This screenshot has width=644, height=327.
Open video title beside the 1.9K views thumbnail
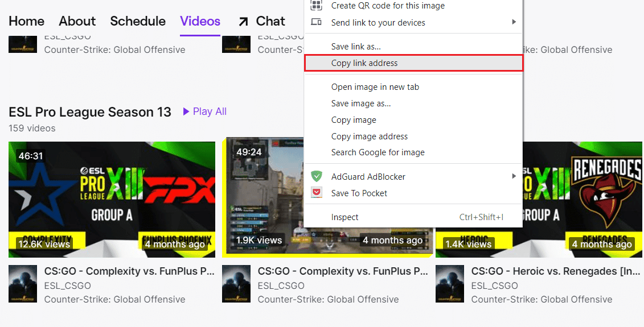tap(343, 271)
